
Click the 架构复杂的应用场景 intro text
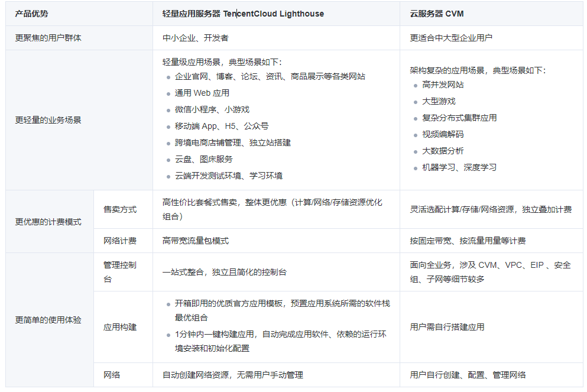pos(478,70)
